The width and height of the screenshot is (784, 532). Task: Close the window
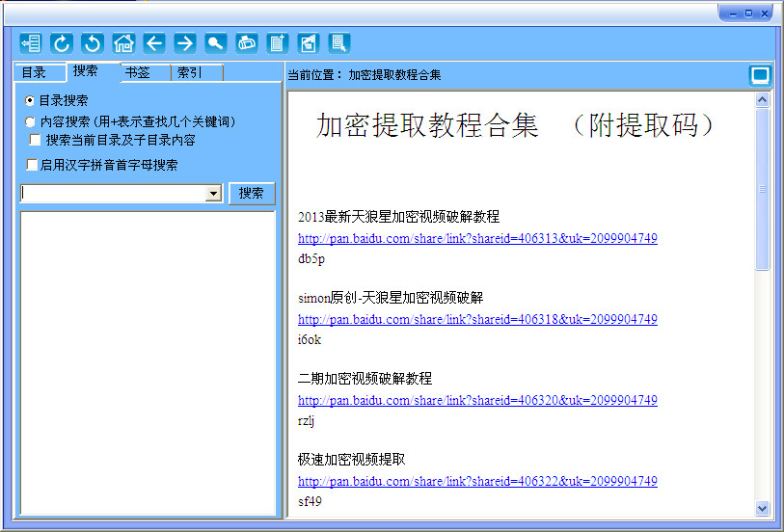(765, 14)
